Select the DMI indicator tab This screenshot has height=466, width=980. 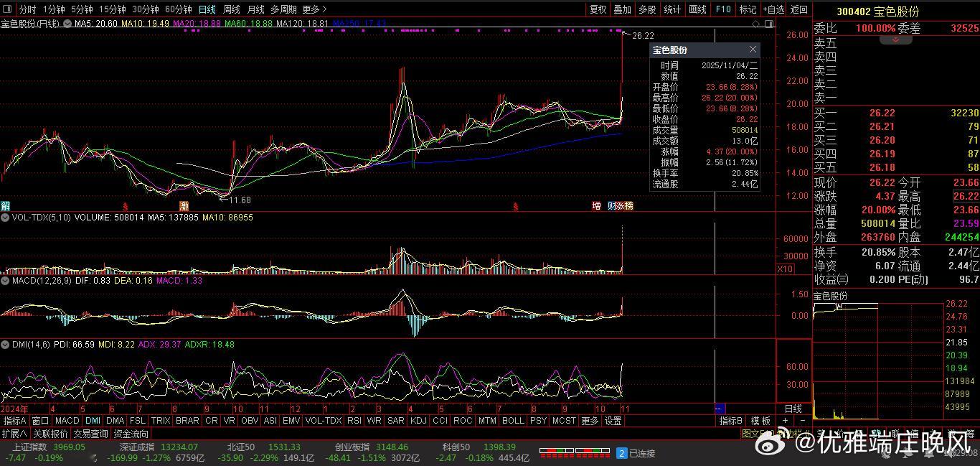point(93,421)
